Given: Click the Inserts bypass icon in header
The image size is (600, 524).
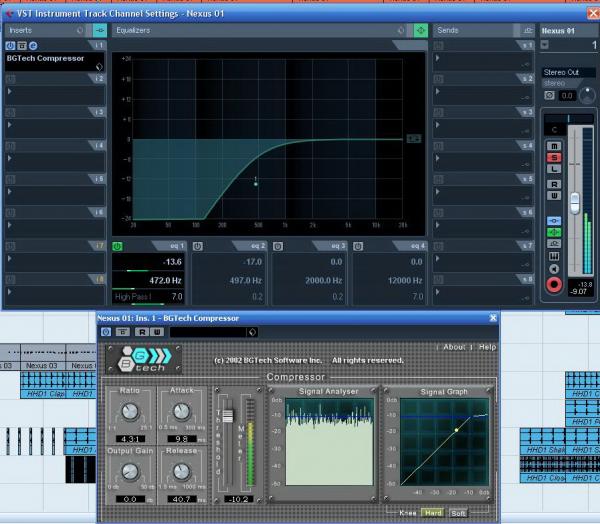Looking at the screenshot, I should pyautogui.click(x=99, y=31).
